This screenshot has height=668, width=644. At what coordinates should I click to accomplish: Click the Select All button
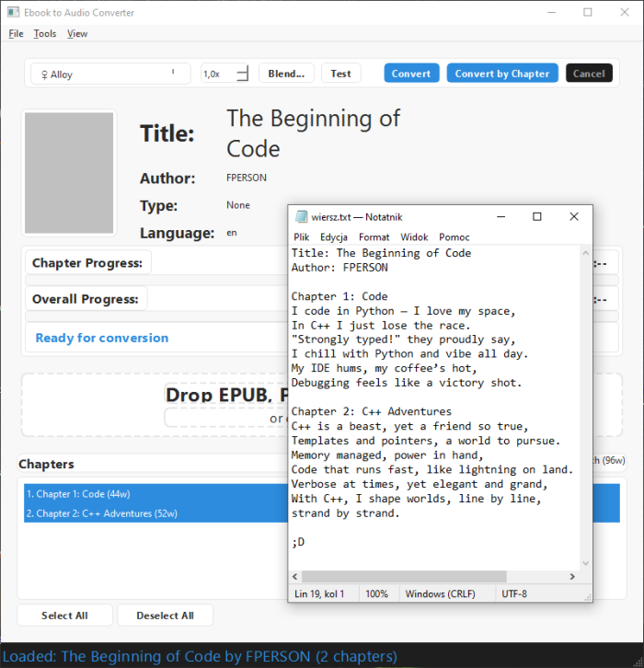pos(64,616)
